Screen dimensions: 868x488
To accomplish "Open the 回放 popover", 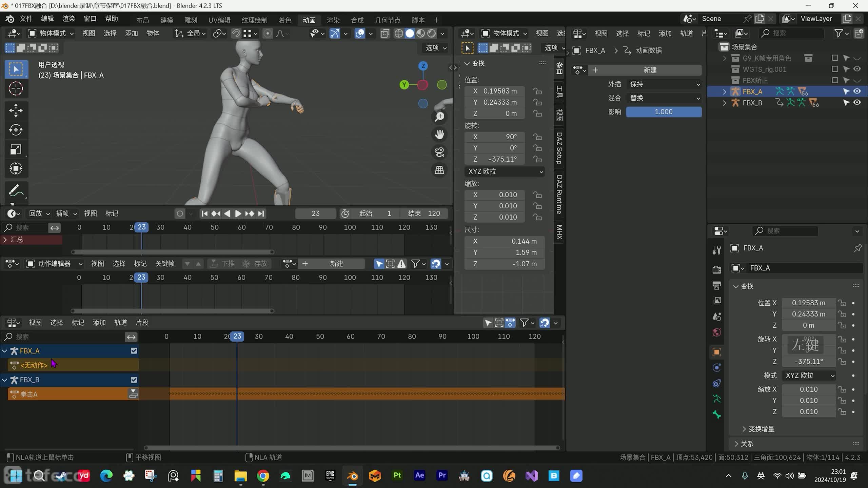I will coord(39,213).
